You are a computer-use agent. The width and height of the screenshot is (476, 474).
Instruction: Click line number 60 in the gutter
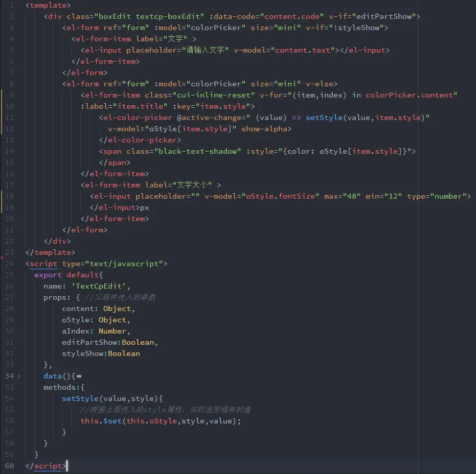[x=9, y=466]
